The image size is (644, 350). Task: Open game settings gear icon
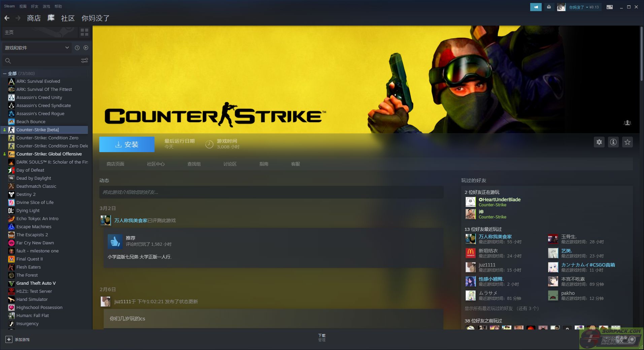point(599,142)
